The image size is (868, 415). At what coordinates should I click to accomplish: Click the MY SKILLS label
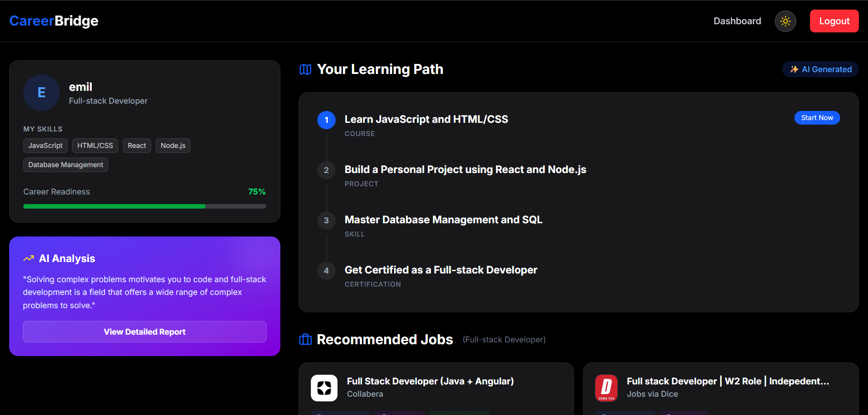tap(43, 129)
